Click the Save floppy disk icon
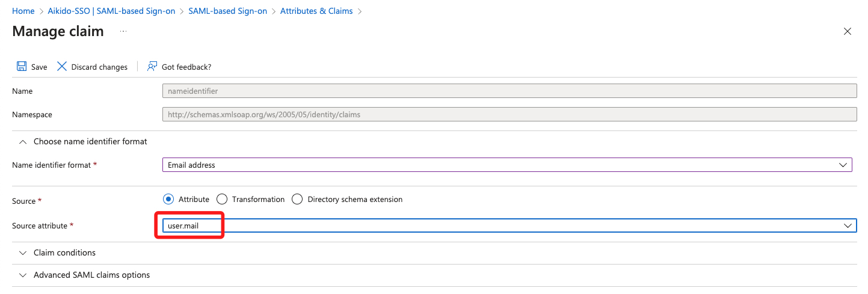 [x=22, y=66]
